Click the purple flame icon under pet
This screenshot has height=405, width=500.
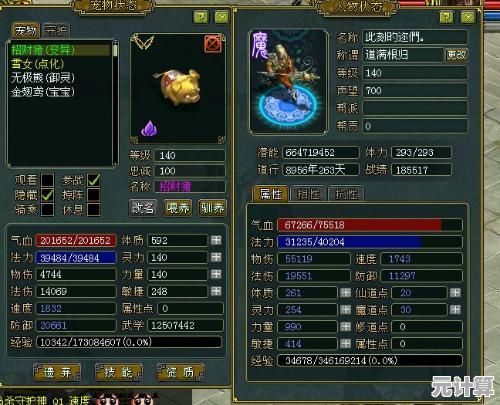point(149,129)
